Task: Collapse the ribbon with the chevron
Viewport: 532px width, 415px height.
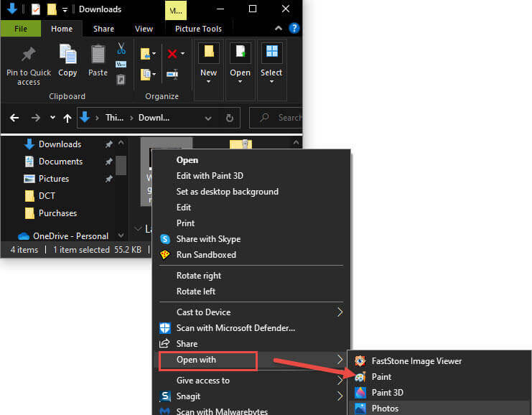Action: point(279,28)
